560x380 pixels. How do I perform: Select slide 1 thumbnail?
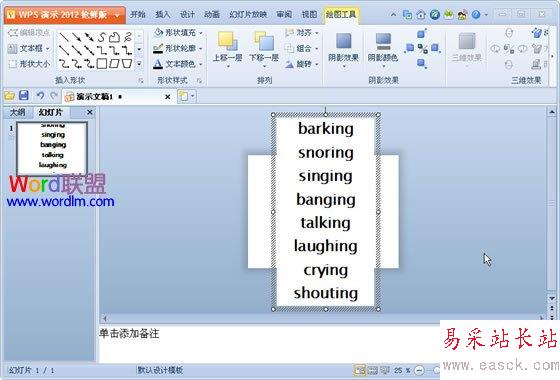pos(52,148)
